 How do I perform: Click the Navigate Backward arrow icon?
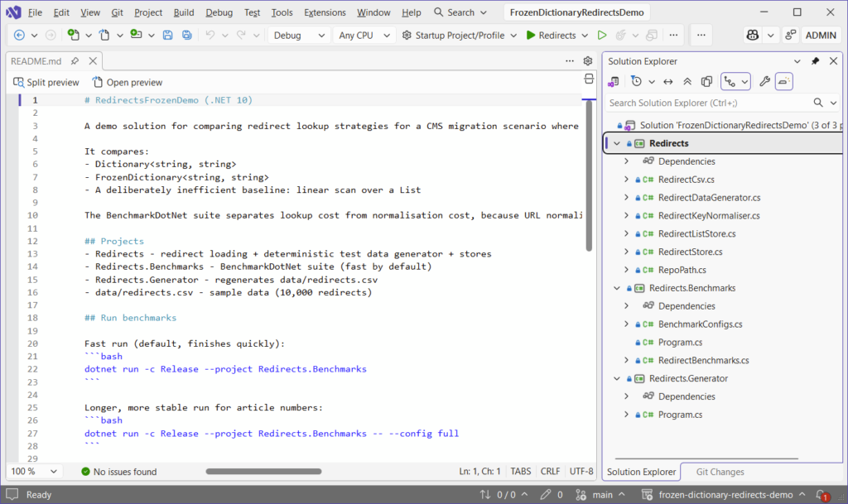[x=18, y=35]
